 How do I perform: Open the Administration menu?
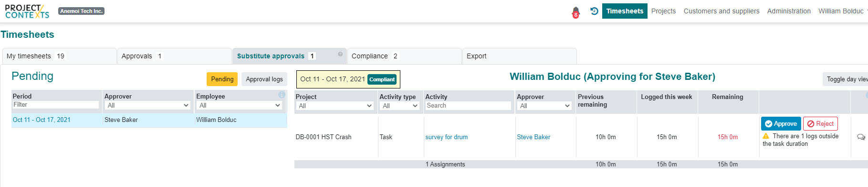click(x=789, y=11)
